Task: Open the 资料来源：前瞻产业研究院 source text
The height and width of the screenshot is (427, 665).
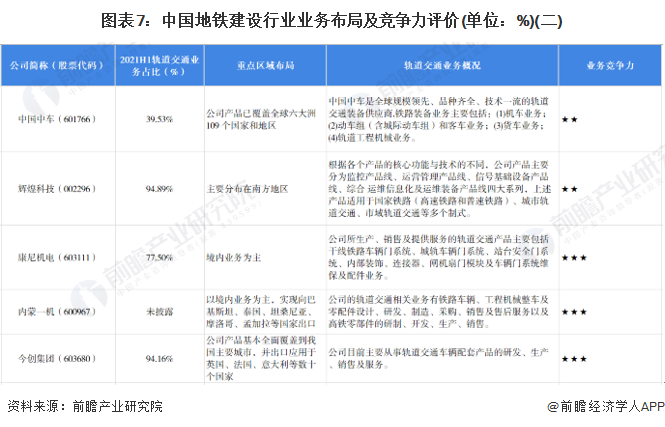Action: [x=82, y=407]
